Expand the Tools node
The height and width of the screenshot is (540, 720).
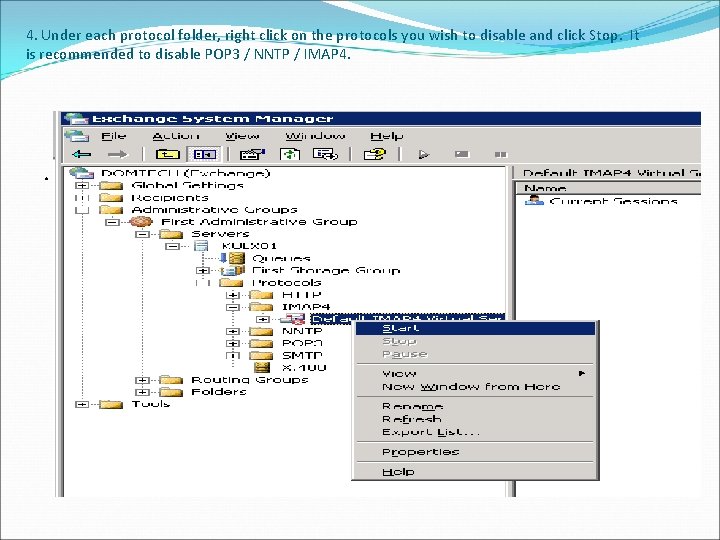82,404
